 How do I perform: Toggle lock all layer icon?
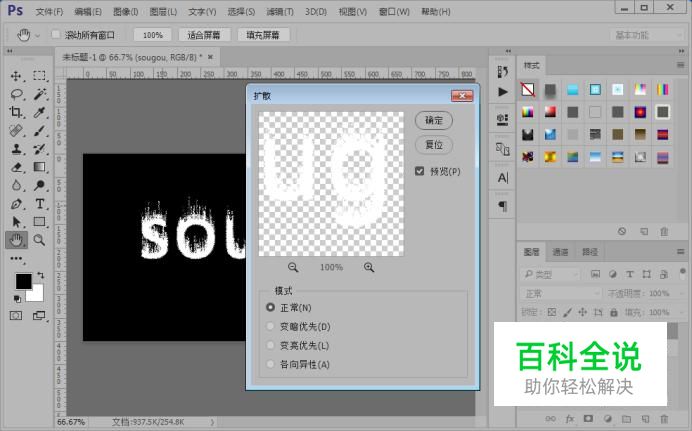click(614, 312)
